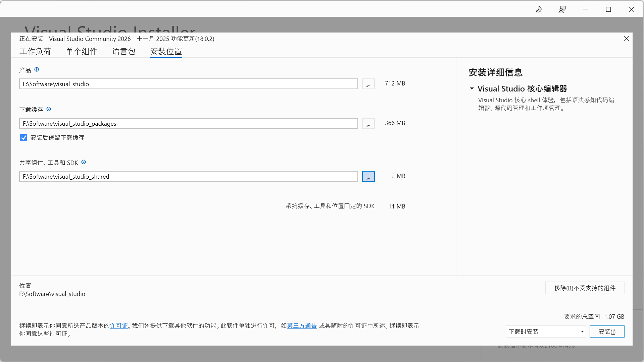Switch to 工作负荷 tab

[35, 51]
